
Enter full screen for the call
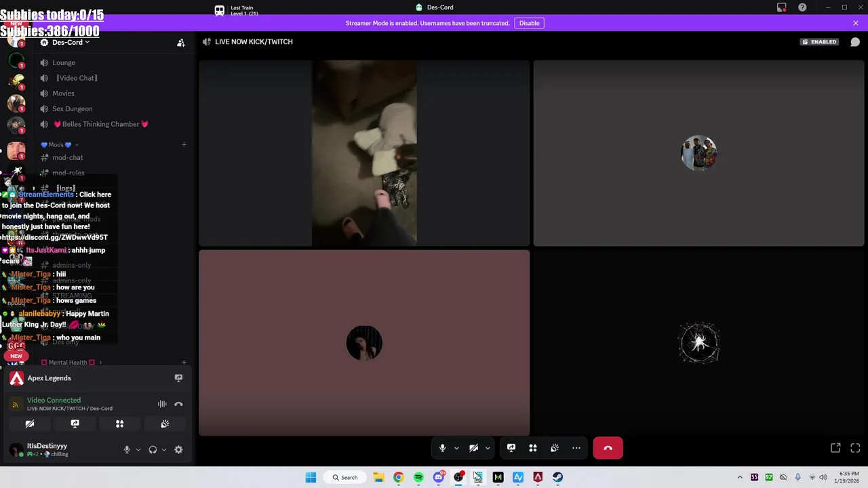(855, 448)
